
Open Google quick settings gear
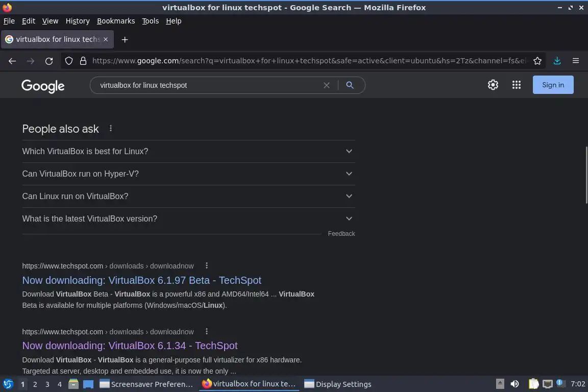493,85
